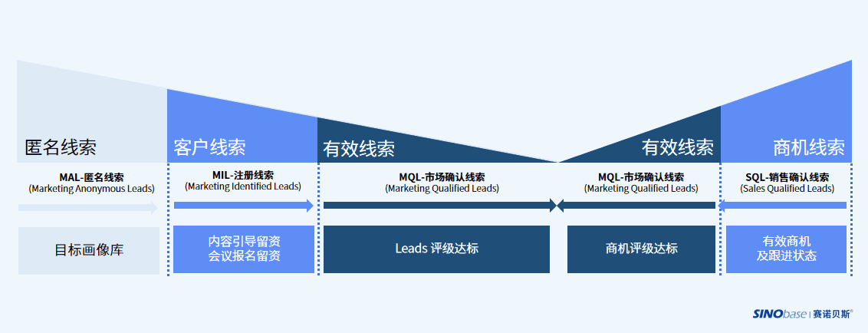
Task: Click the 有效商机及跟进状态 box
Action: [786, 249]
